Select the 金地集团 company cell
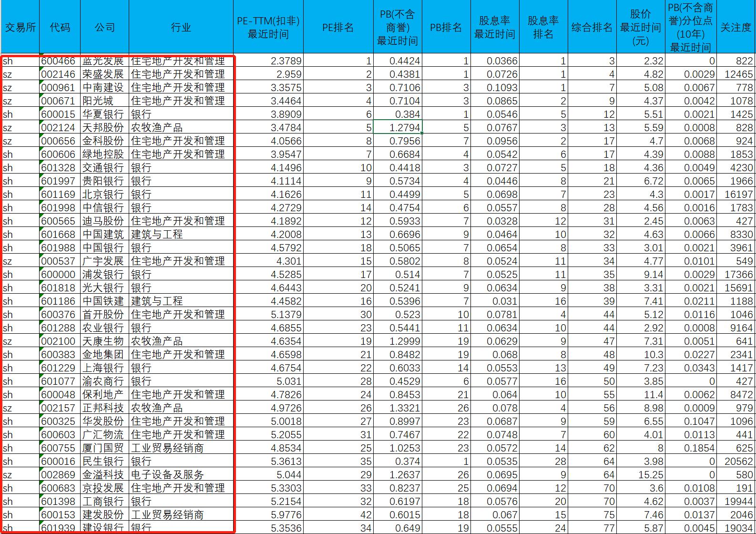This screenshot has width=756, height=534. tap(105, 354)
